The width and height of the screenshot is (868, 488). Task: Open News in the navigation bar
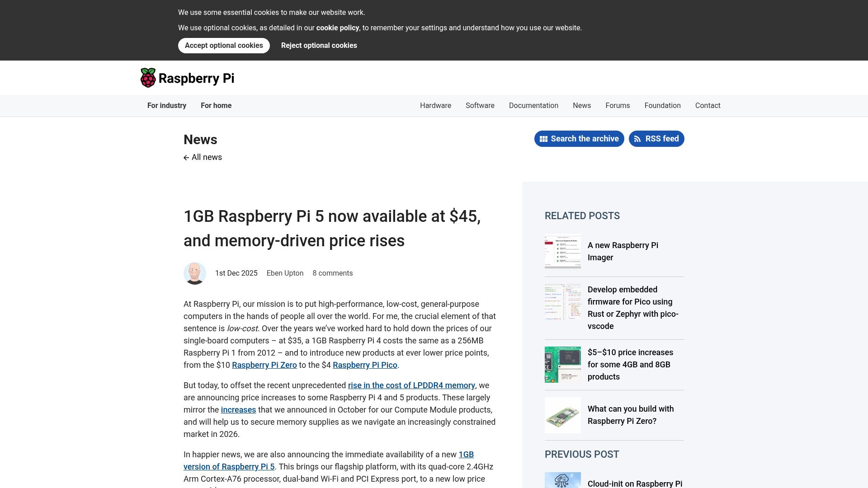click(582, 106)
